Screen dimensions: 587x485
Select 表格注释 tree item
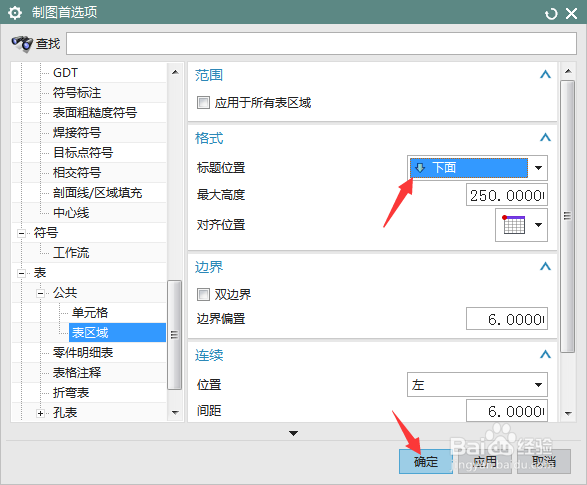(77, 373)
